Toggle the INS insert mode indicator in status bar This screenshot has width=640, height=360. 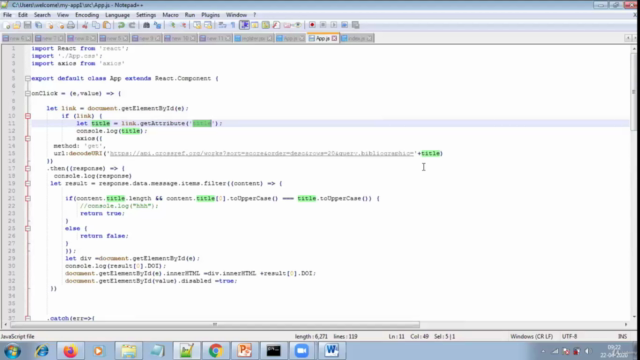(x=622, y=336)
